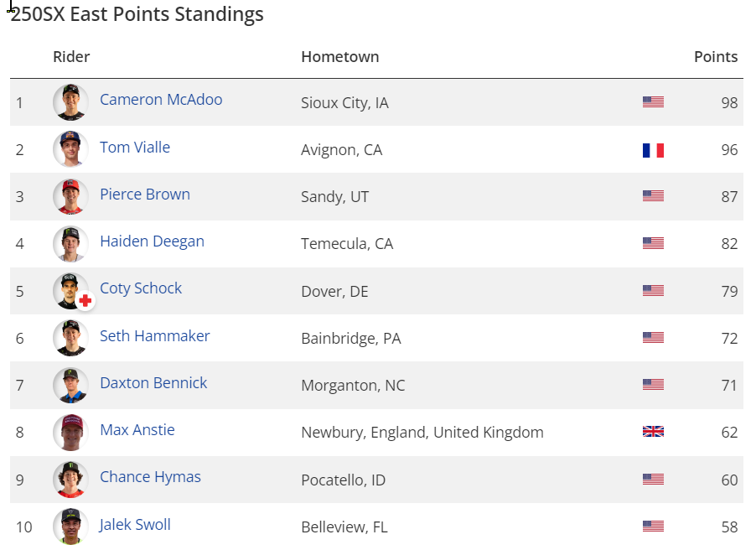Image resolution: width=756 pixels, height=550 pixels.
Task: Click the French flag icon
Action: (x=653, y=150)
